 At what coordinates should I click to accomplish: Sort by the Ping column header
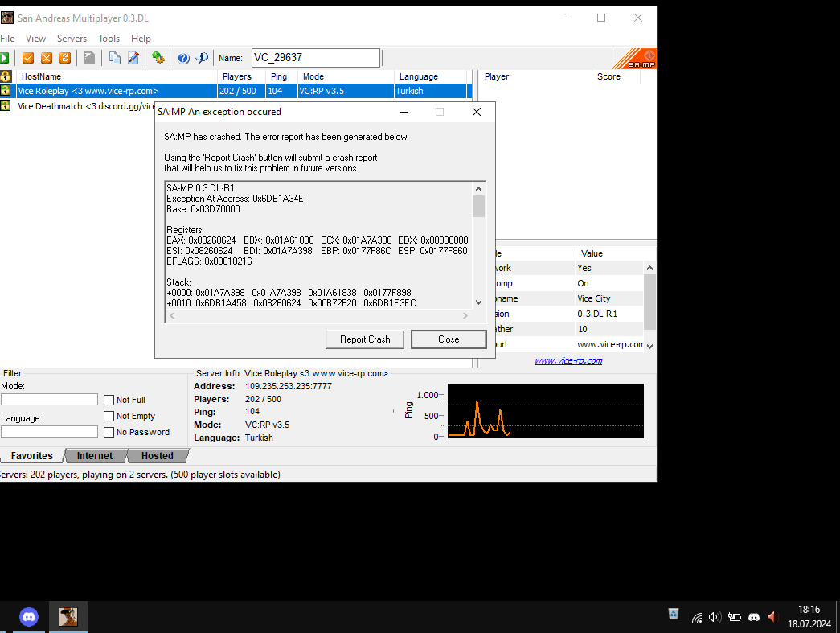click(x=282, y=76)
